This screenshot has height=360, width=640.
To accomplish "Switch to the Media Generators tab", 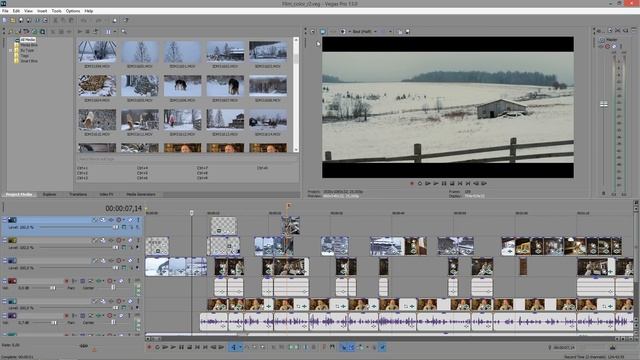I will click(x=141, y=194).
